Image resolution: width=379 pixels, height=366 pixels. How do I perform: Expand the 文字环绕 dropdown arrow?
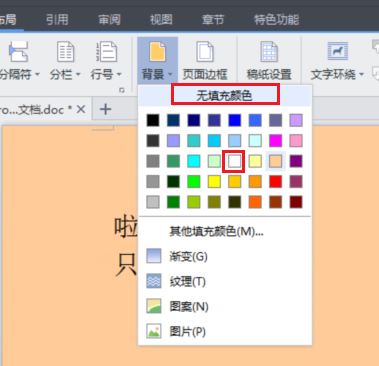362,74
